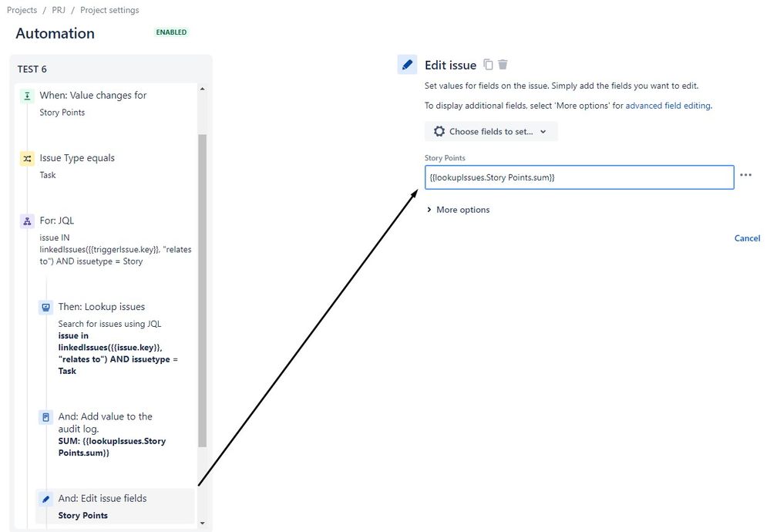The width and height of the screenshot is (770, 532).
Task: Click the Cancel link
Action: pyautogui.click(x=746, y=237)
